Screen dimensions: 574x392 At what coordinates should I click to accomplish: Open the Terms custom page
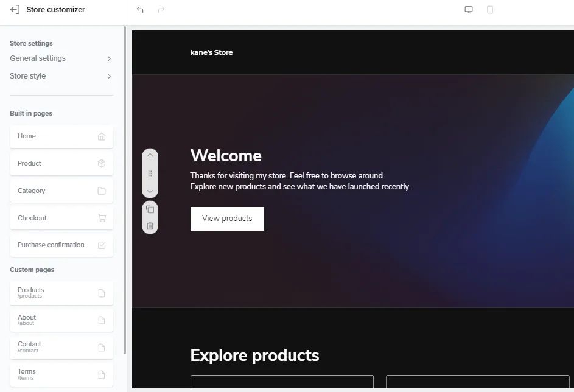pos(61,374)
